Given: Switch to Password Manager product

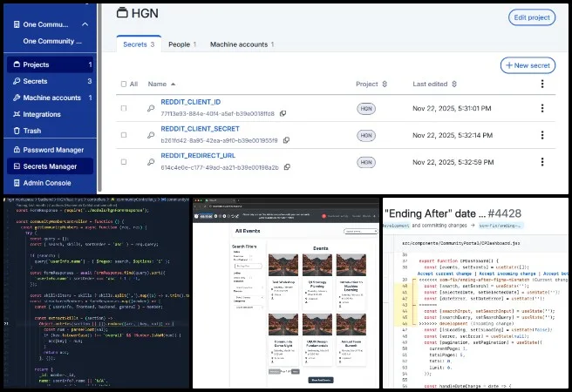Looking at the screenshot, I should (50, 150).
